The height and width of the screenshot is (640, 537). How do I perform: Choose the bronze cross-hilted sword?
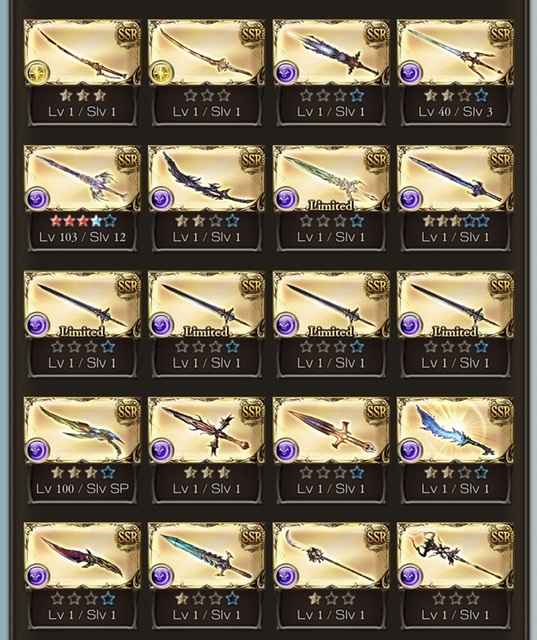[331, 449]
